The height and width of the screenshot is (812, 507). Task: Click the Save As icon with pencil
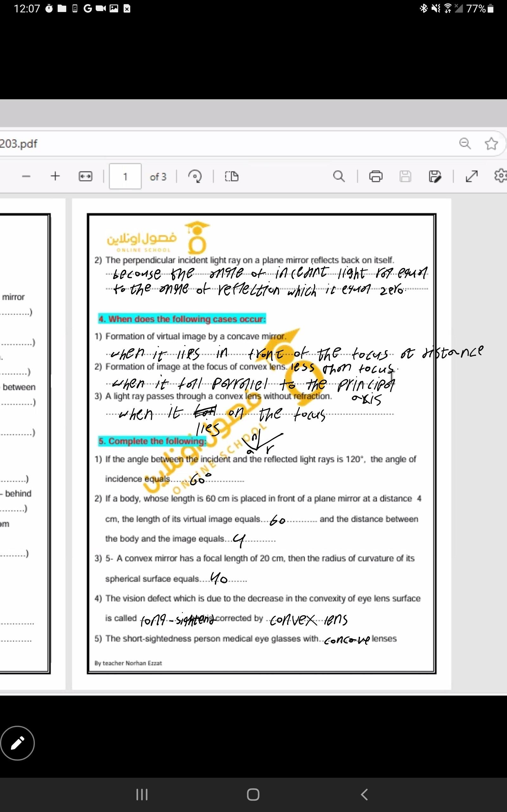coord(435,176)
